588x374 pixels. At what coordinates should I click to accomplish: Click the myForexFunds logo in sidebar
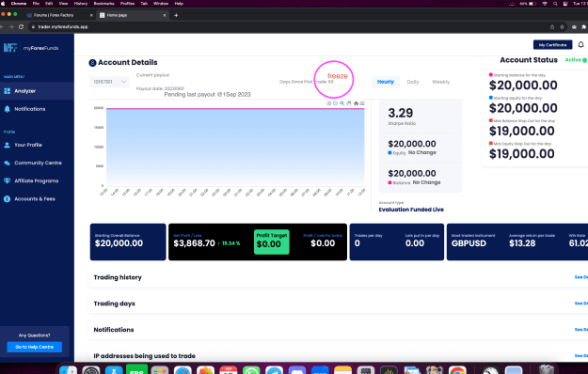click(31, 48)
